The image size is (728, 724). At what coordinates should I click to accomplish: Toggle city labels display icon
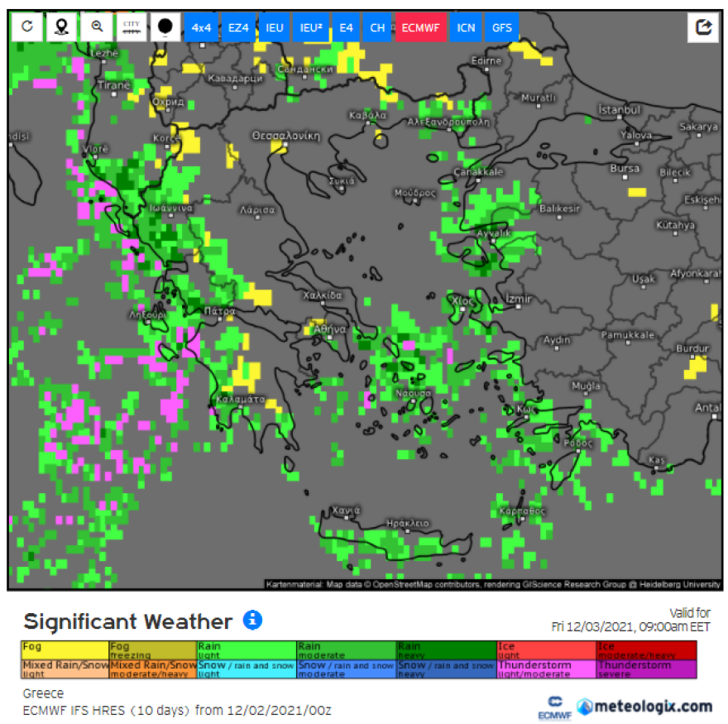[x=132, y=26]
